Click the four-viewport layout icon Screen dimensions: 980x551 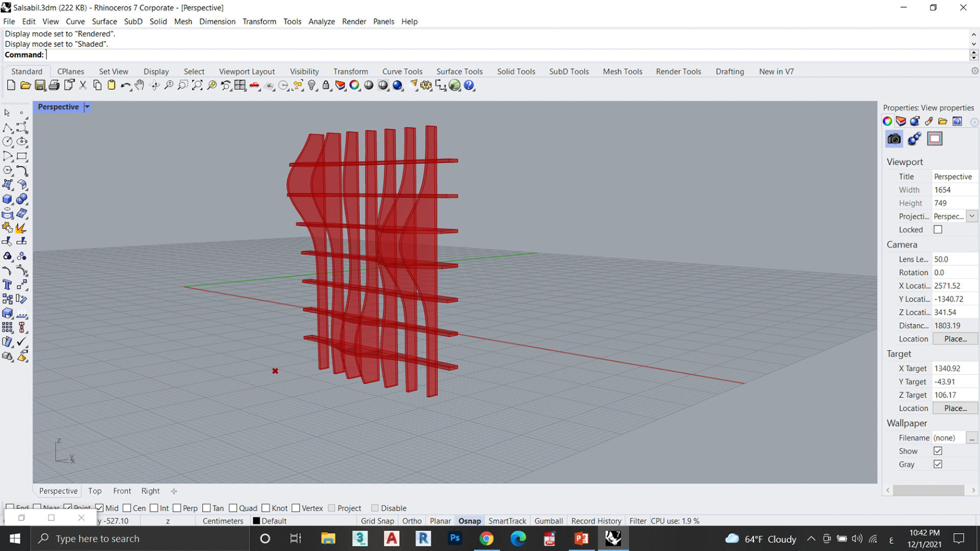point(240,85)
